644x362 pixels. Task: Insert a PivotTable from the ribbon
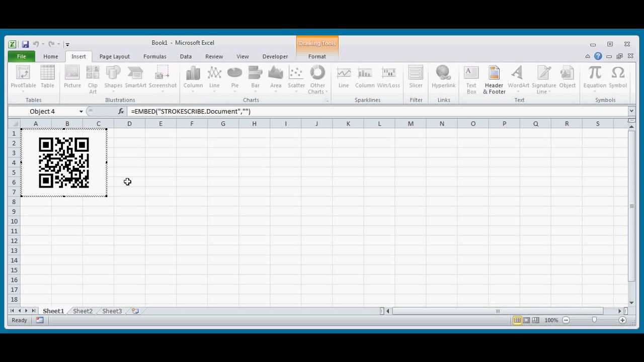point(23,78)
